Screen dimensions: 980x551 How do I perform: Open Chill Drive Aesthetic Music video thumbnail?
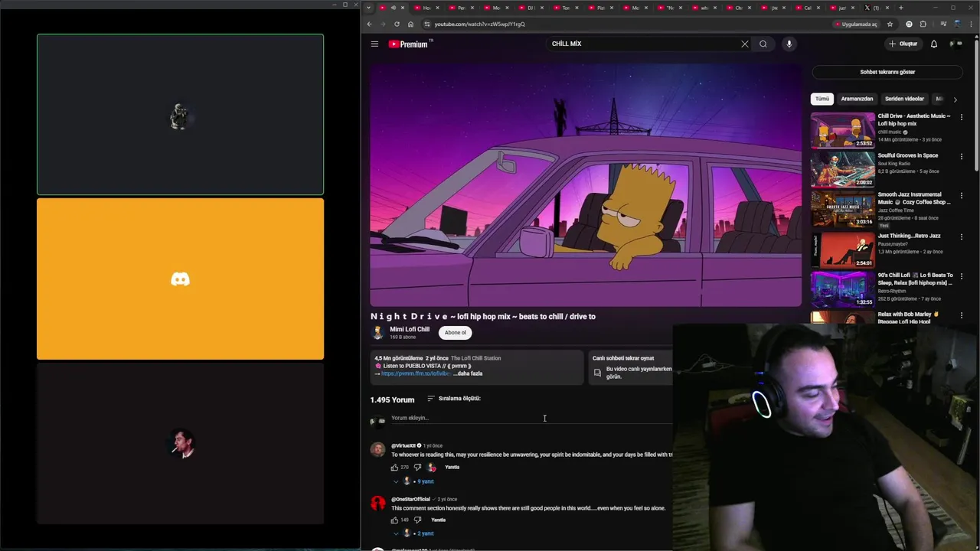[x=842, y=130]
